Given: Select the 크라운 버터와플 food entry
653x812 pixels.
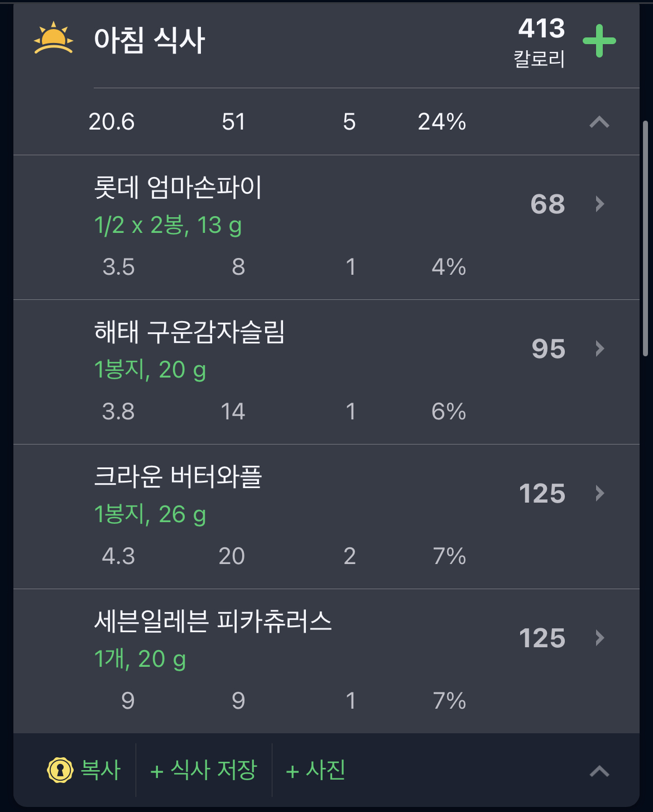Looking at the screenshot, I should (x=177, y=477).
